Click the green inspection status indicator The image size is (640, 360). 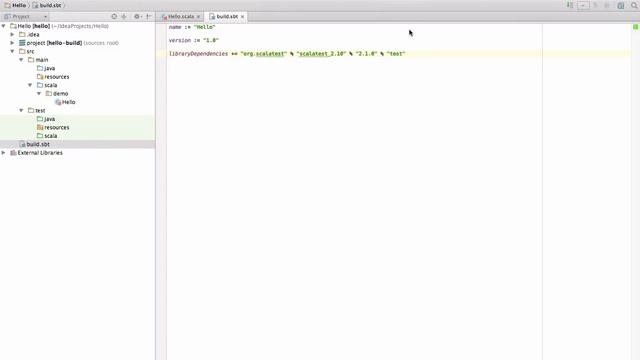coord(636,27)
